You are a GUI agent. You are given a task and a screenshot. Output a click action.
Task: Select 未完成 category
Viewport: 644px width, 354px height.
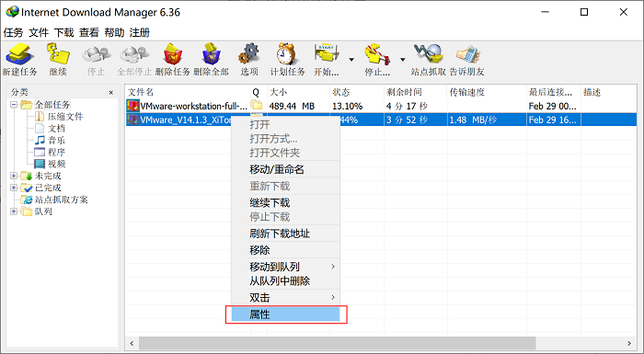point(48,176)
